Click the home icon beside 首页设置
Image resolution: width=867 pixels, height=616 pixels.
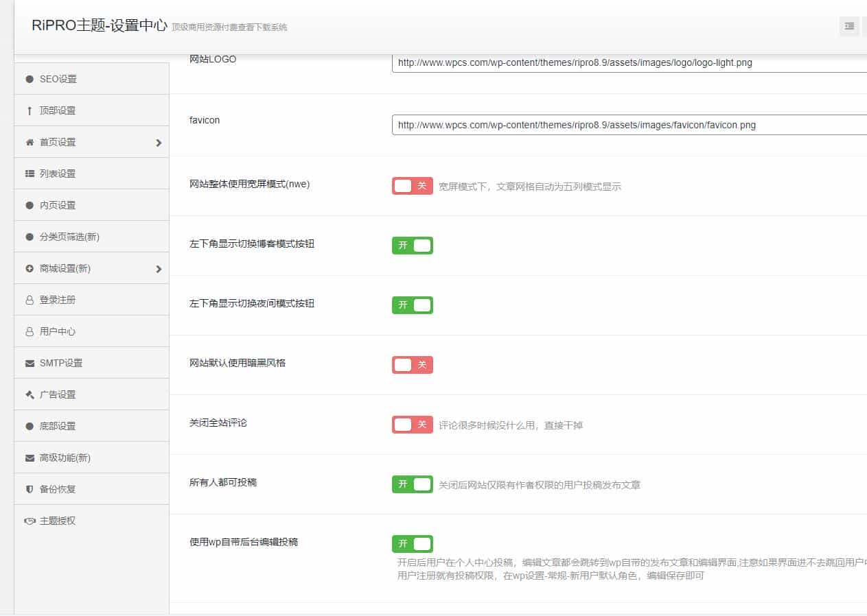30,142
